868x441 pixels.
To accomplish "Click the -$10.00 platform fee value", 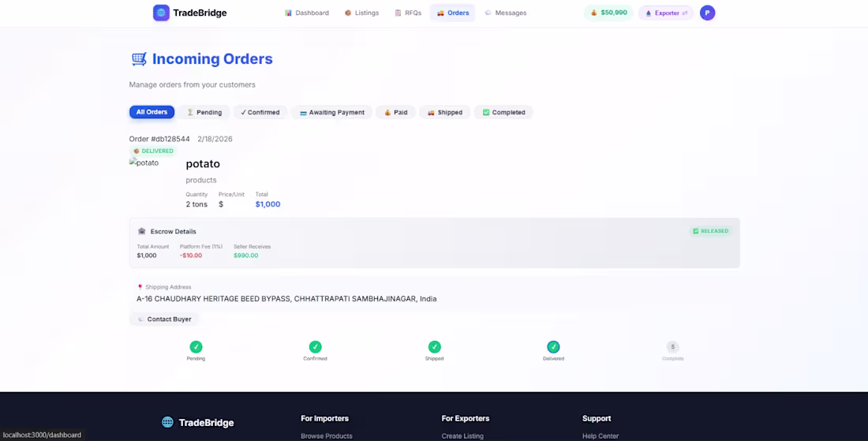I will [x=191, y=256].
